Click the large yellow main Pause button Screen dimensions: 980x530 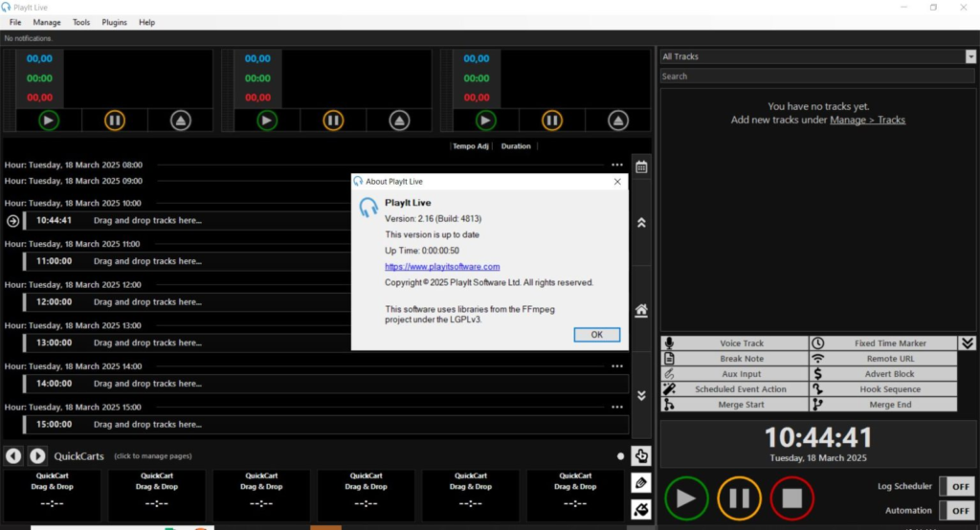(x=739, y=498)
